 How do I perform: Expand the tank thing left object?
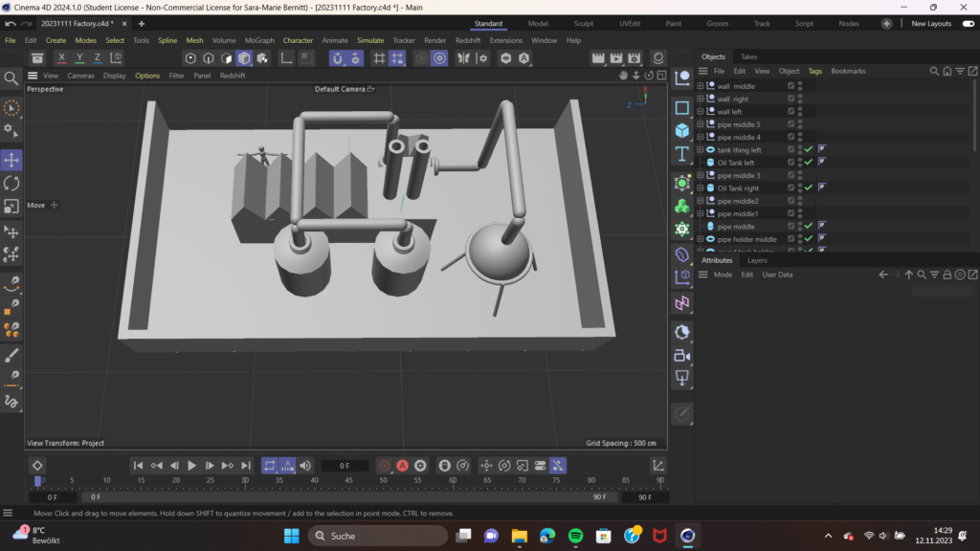tap(701, 150)
